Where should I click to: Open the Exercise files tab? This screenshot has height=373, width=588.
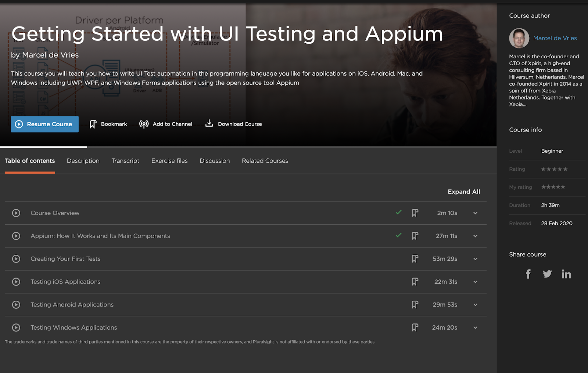[169, 161]
